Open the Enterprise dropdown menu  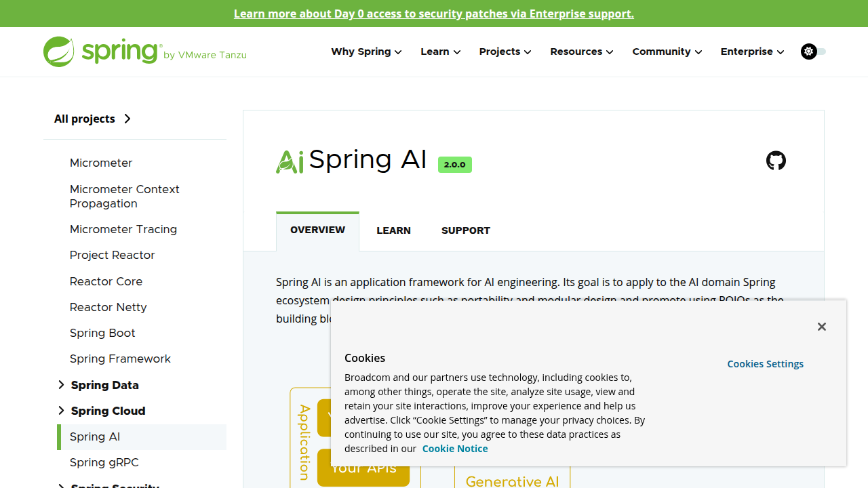coord(752,52)
